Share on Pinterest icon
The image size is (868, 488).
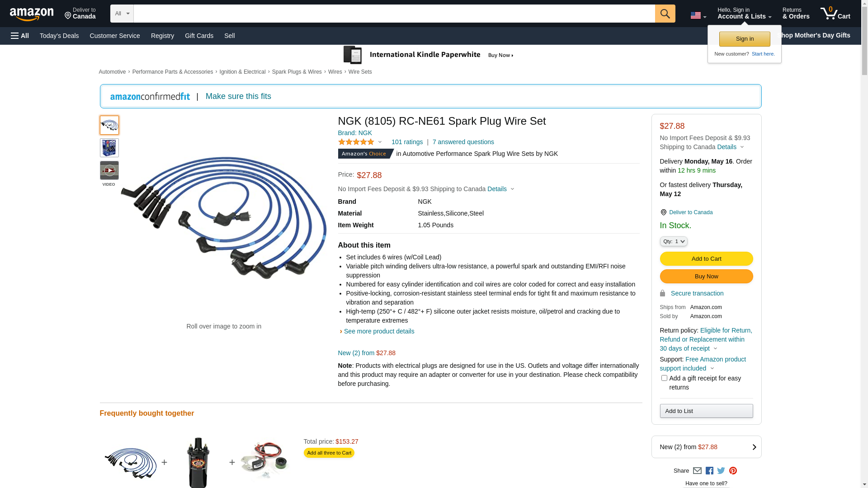coord(733,471)
